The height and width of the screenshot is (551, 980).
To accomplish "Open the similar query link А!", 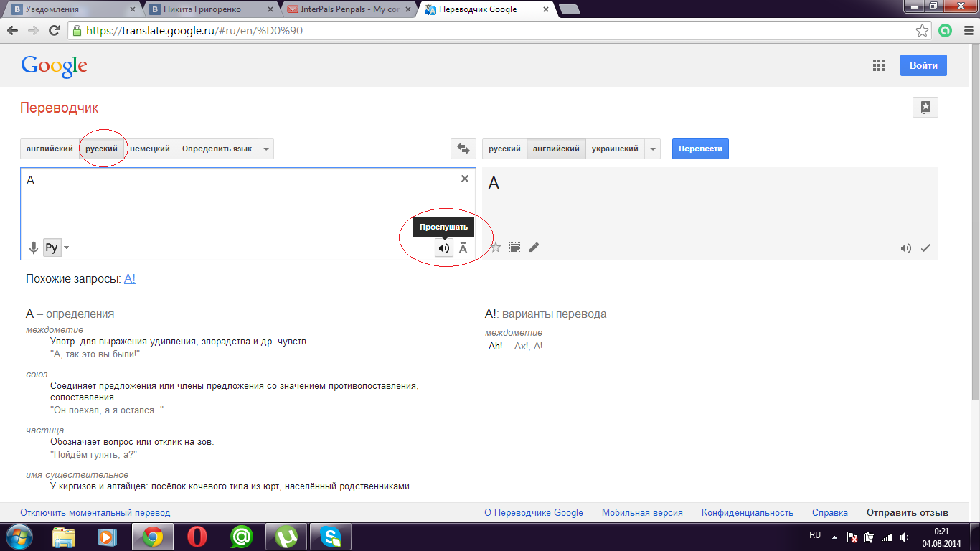I will 130,279.
